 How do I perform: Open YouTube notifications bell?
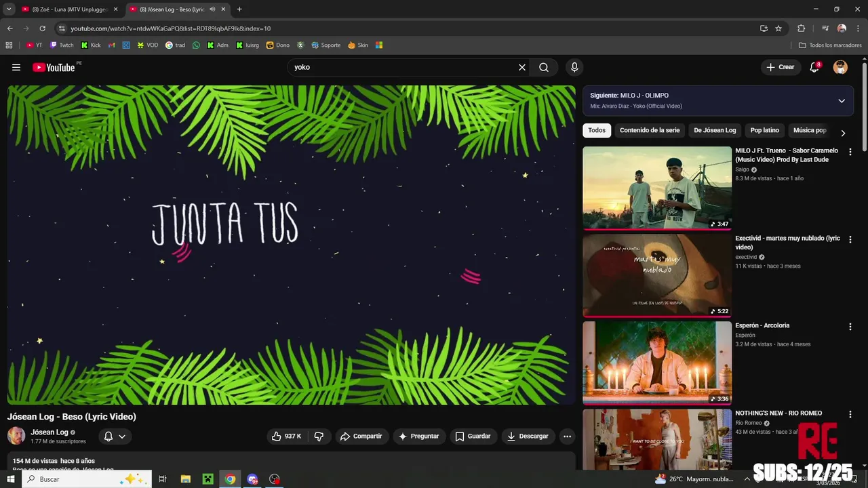coord(814,67)
